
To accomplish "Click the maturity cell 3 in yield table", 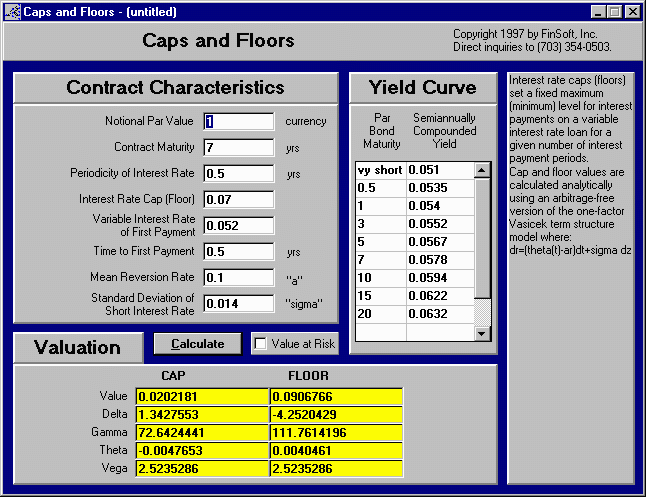I will [381, 224].
